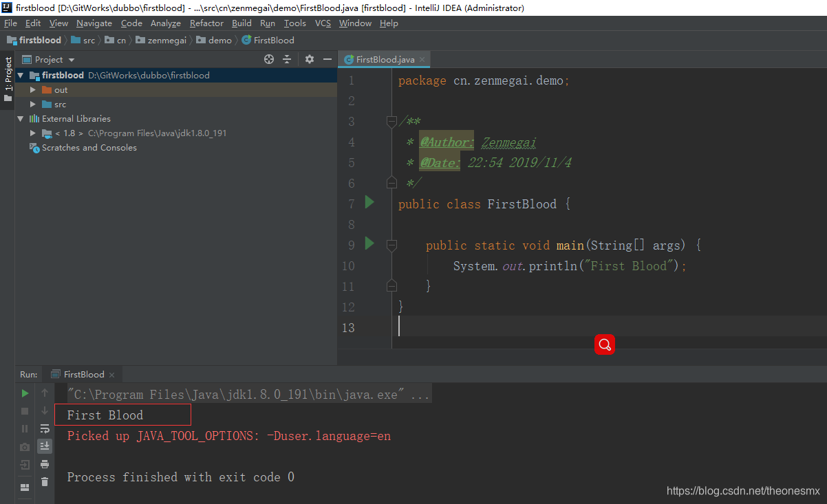Fold the main method at line 9

tap(391, 245)
